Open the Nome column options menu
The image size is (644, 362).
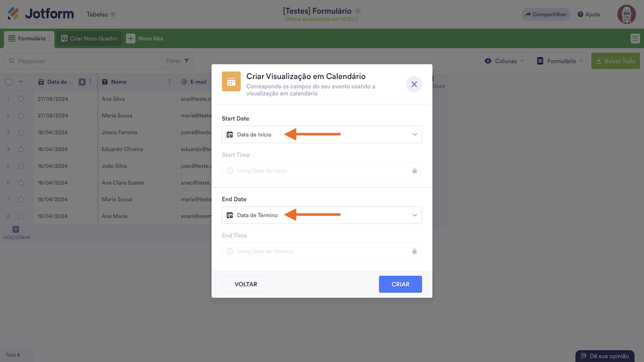[x=170, y=82]
